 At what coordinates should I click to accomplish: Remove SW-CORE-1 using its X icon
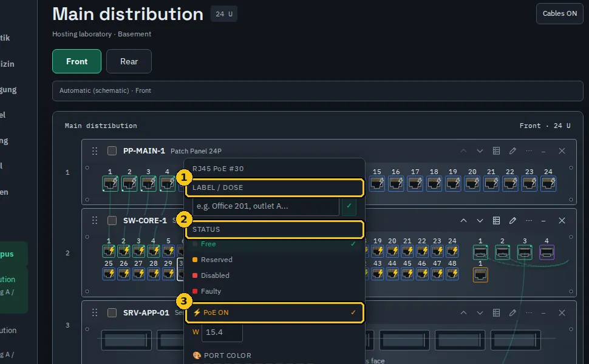[562, 221]
